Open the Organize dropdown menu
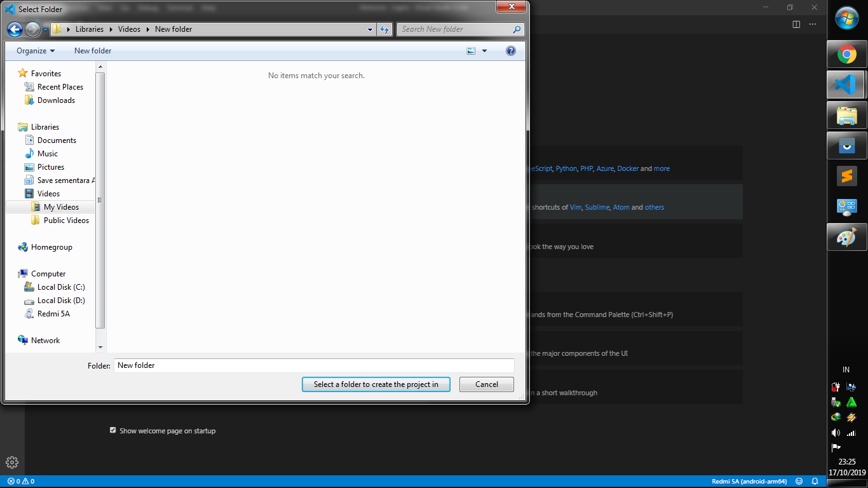 point(34,51)
